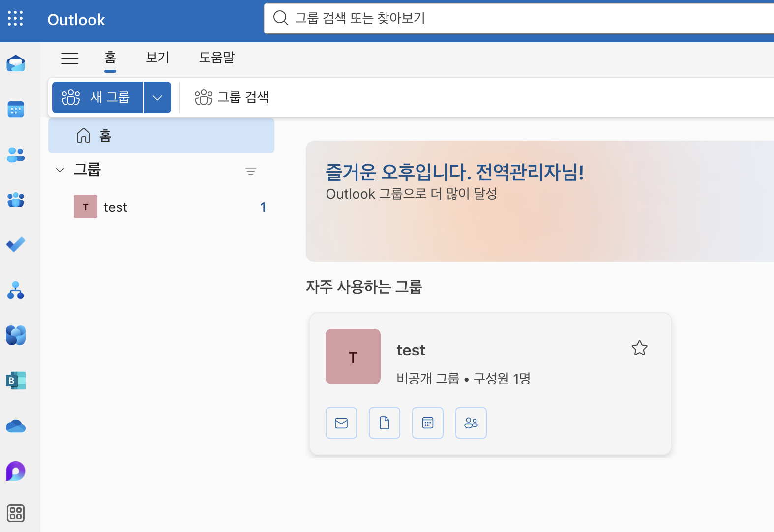Open OneDrive cloud icon in sidebar

tap(16, 426)
